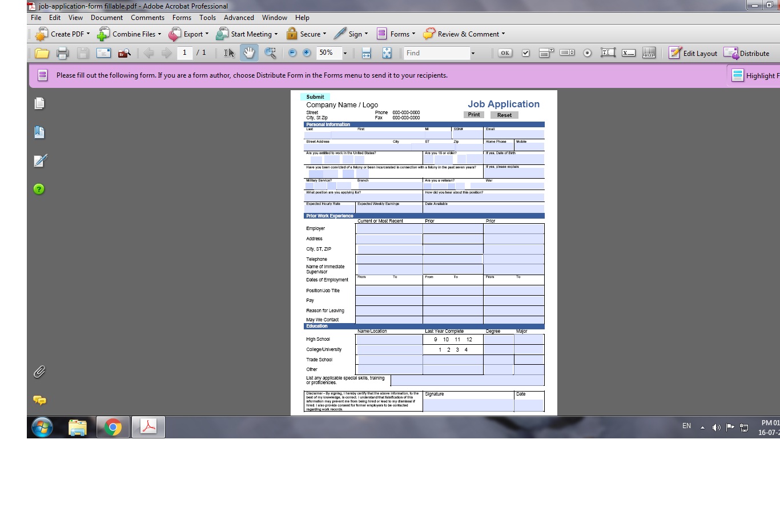Viewport: 780px width, 532px height.
Task: Expand the Review & Comment dropdown
Action: click(x=503, y=34)
